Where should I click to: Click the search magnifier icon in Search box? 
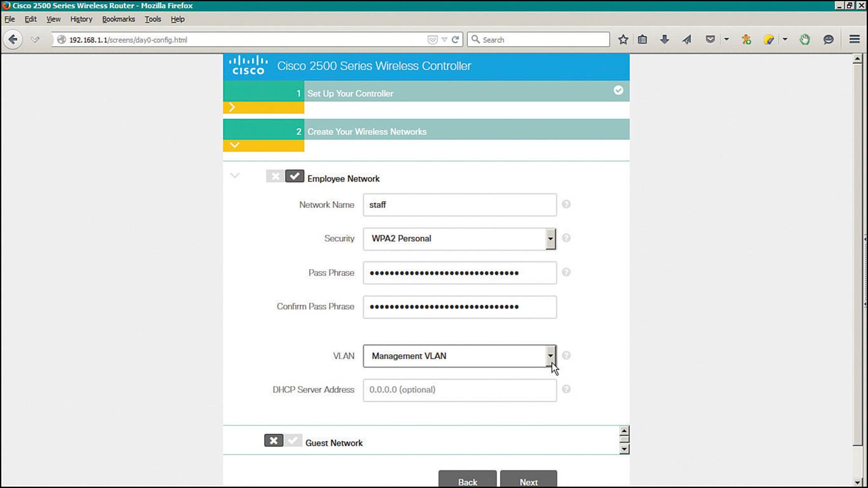click(x=475, y=39)
